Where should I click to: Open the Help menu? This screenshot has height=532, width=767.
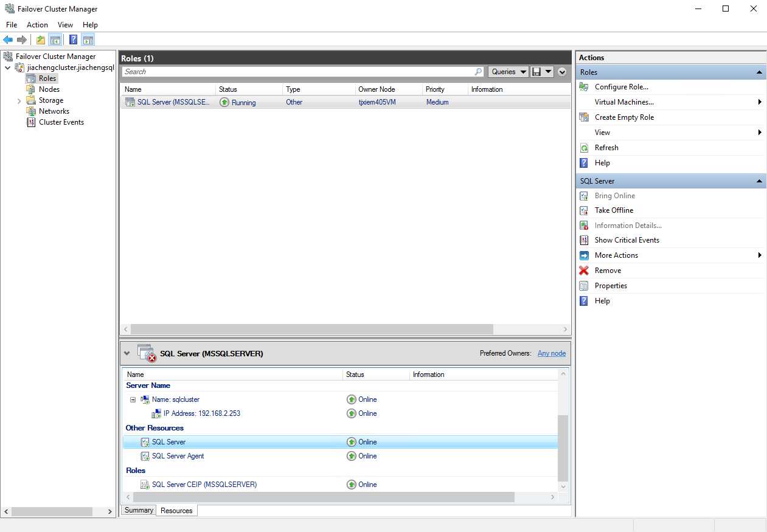[x=90, y=25]
